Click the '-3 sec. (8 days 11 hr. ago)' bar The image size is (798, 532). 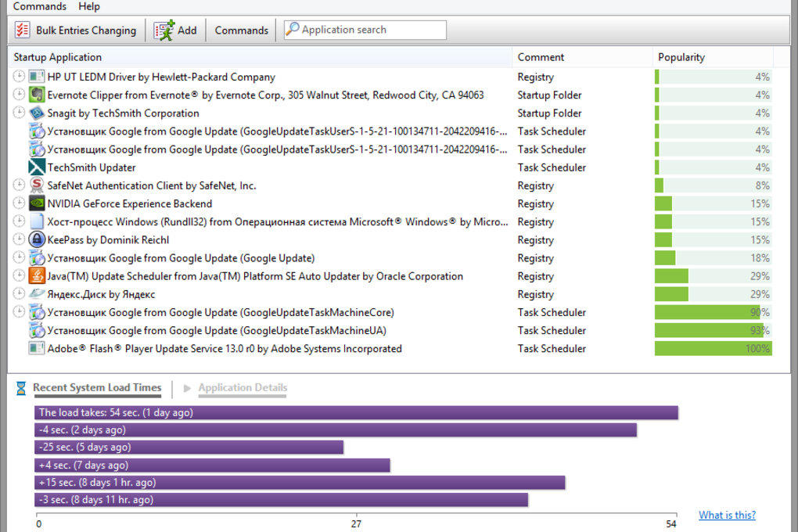pos(282,499)
